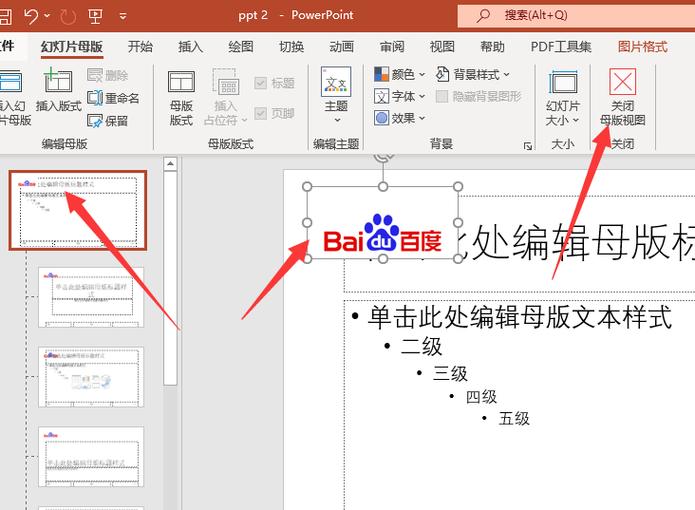The height and width of the screenshot is (510, 695).
Task: Click the master title placeholder text
Action: (x=576, y=242)
